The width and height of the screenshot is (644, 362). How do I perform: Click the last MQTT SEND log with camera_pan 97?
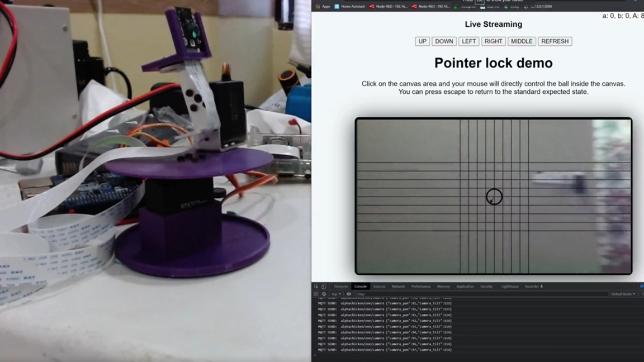pos(385,350)
